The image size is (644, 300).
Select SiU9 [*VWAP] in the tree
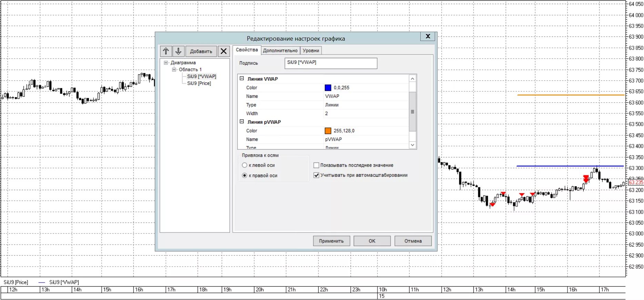coord(202,76)
